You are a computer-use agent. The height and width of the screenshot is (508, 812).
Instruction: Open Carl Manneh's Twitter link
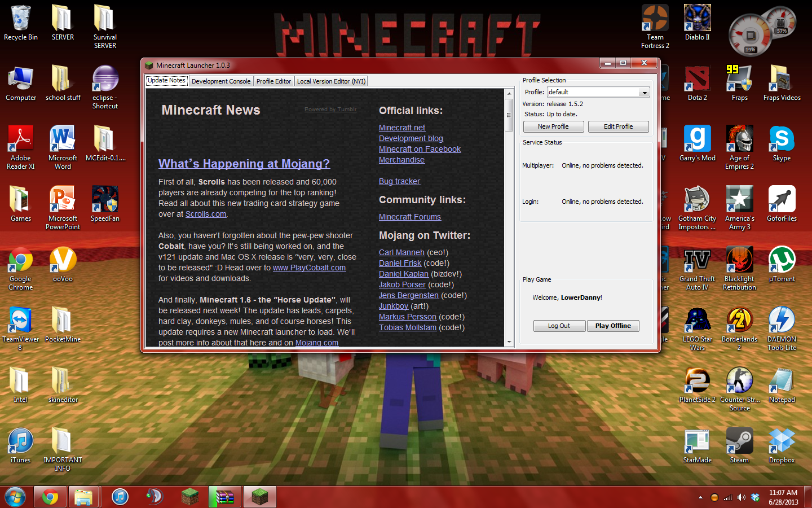[x=401, y=252]
